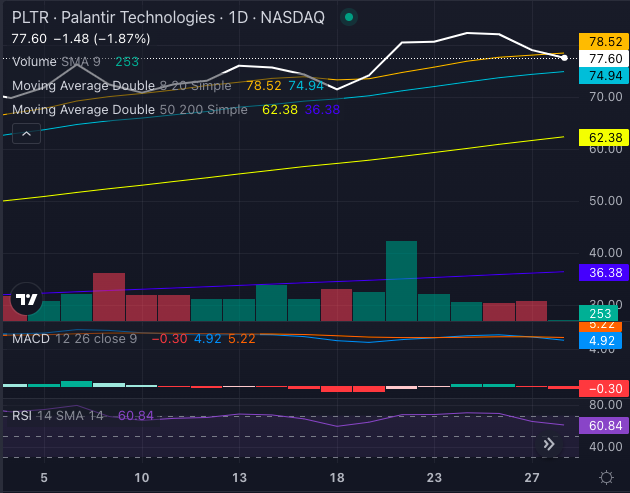Click the yellow 62.38 price axis label

pos(605,137)
